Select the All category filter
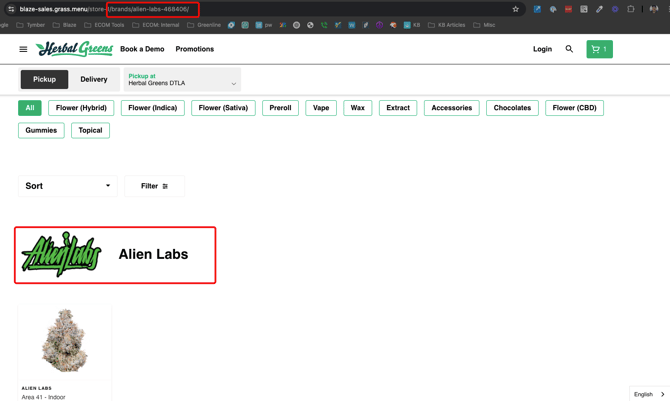670x401 pixels. [30, 108]
